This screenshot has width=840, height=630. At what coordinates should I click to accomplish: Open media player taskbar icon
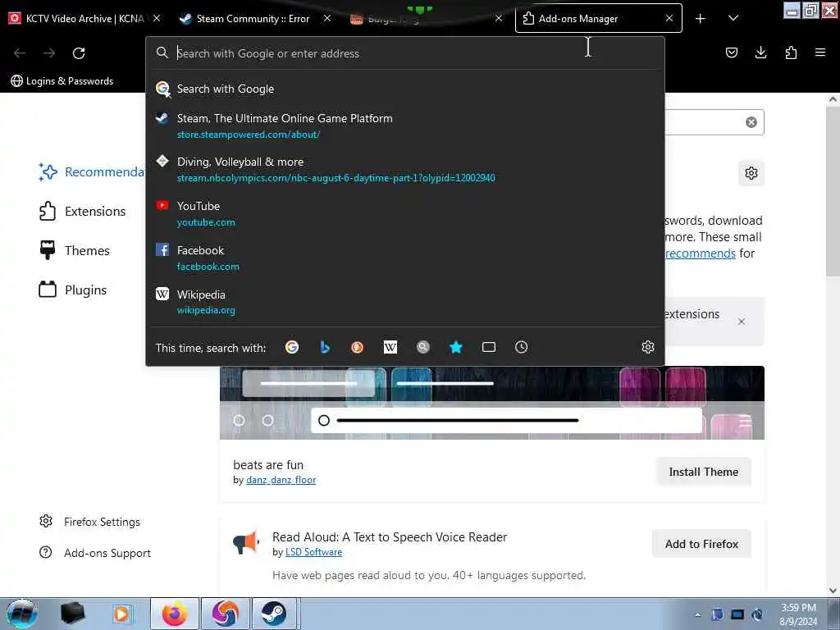121,614
